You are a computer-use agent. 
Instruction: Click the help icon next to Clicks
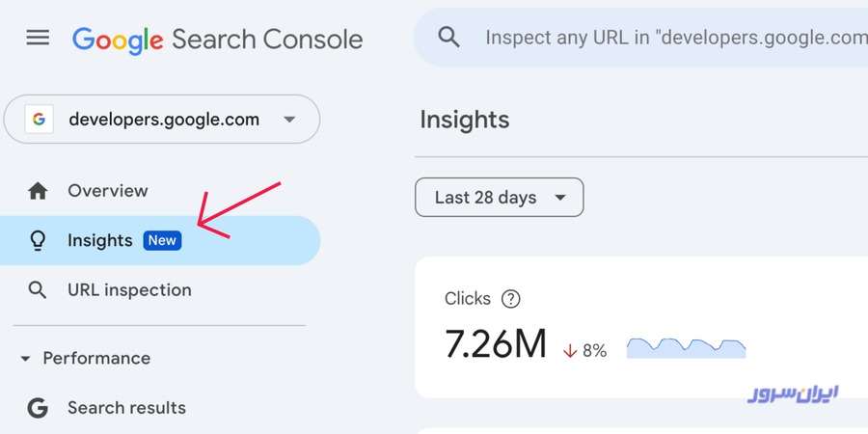pos(510,300)
